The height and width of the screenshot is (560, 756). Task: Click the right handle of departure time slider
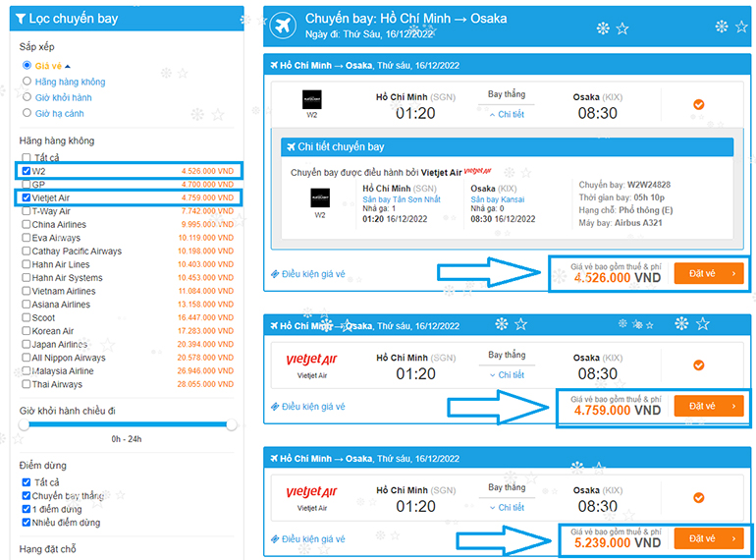(232, 425)
